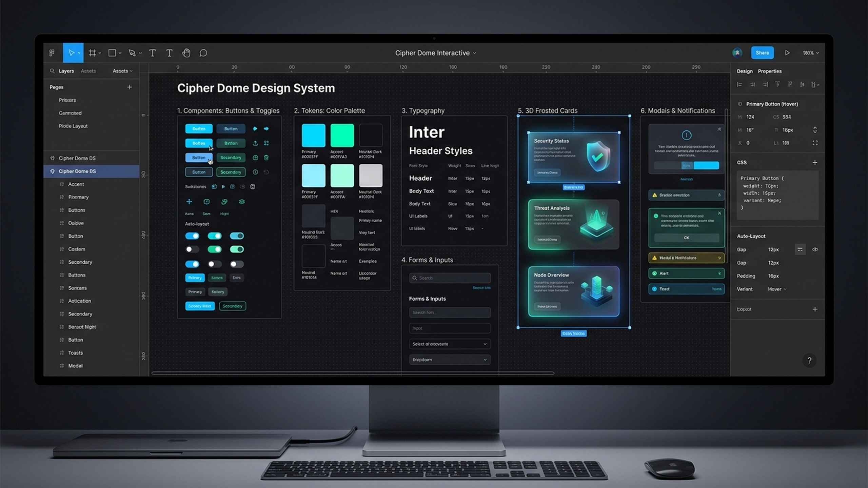Toggle the green switch in first toggle row
Image resolution: width=868 pixels, height=488 pixels.
coord(215,236)
